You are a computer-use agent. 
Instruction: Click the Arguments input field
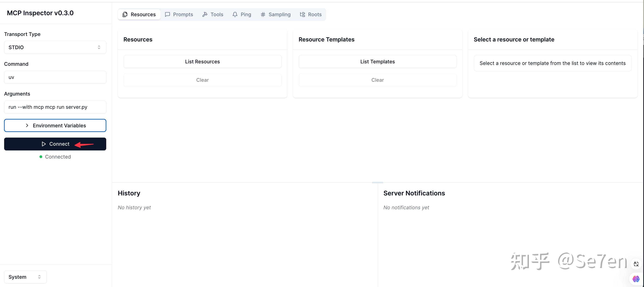tap(55, 107)
